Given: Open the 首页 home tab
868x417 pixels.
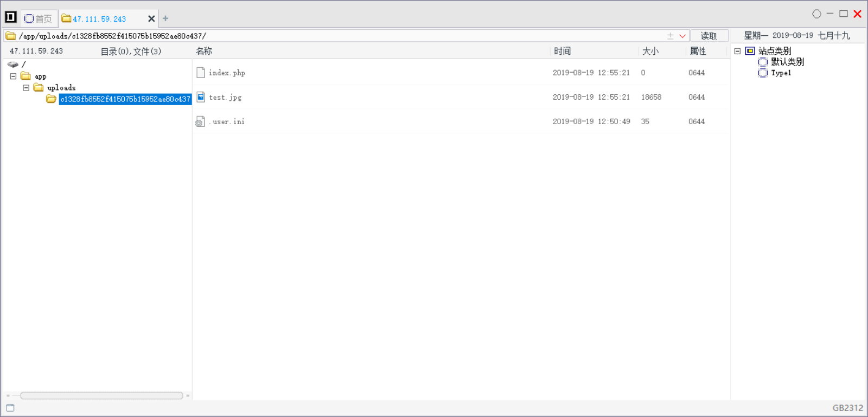Looking at the screenshot, I should click(38, 18).
